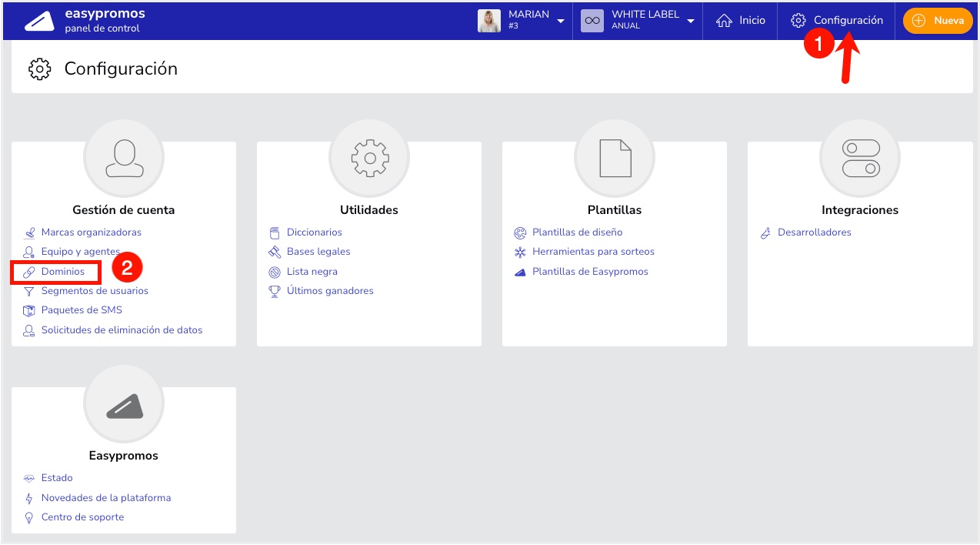Image resolution: width=980 pixels, height=545 pixels.
Task: Open Centro de soporte link
Action: [82, 517]
